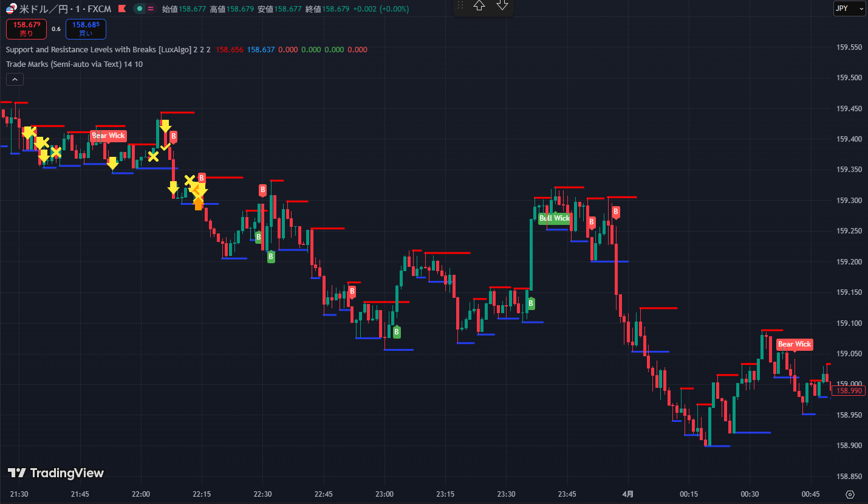Screen dimensions: 868x504
Task: Click the 23:00 mark on time axis
Action: point(384,494)
